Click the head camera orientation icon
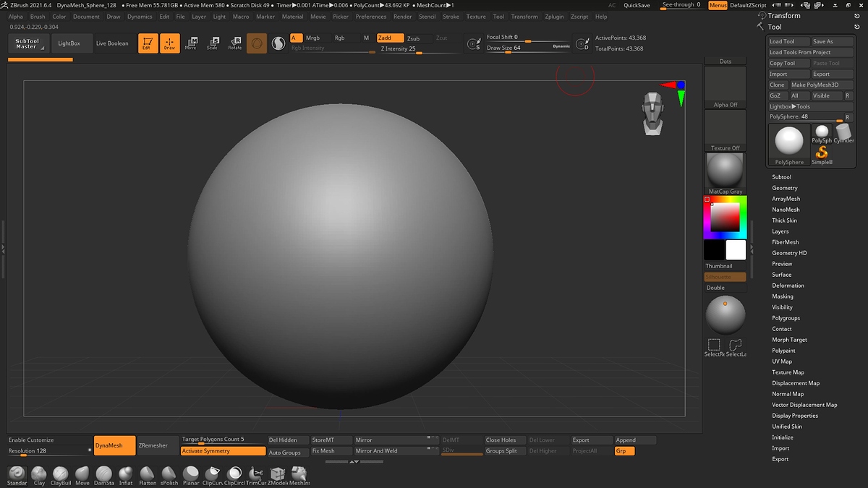The height and width of the screenshot is (488, 868). pyautogui.click(x=652, y=114)
